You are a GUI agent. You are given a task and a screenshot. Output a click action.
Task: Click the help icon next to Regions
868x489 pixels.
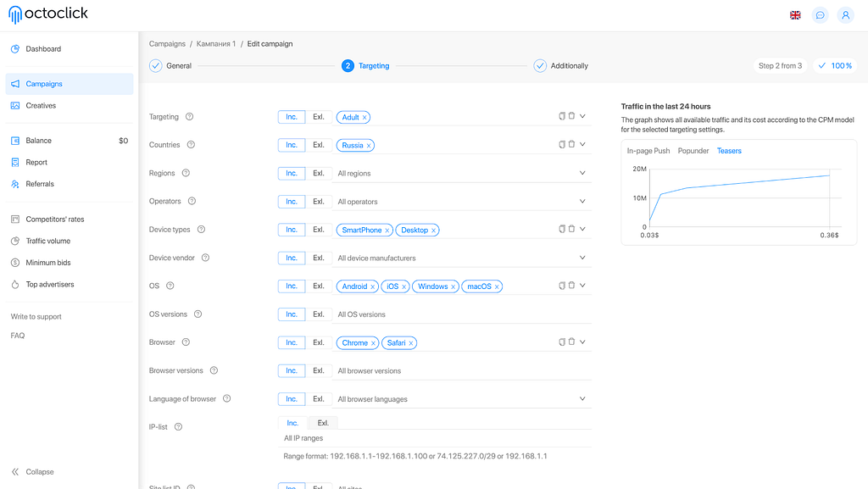click(x=186, y=173)
